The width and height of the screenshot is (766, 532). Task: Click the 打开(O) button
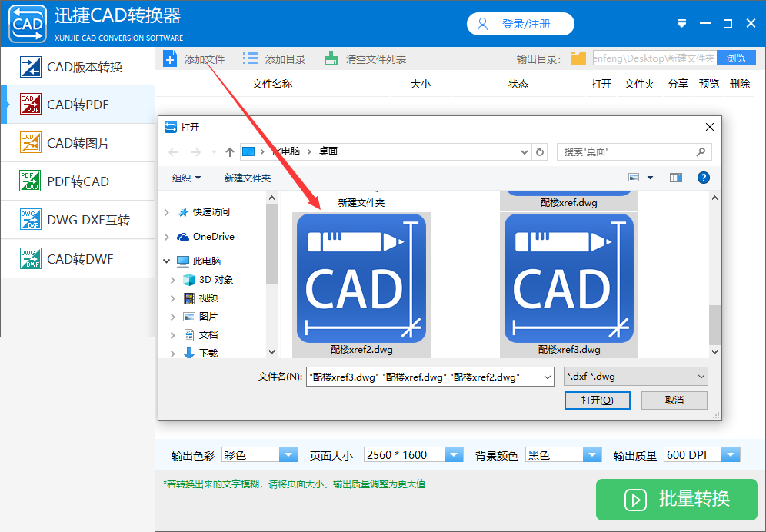tap(597, 400)
